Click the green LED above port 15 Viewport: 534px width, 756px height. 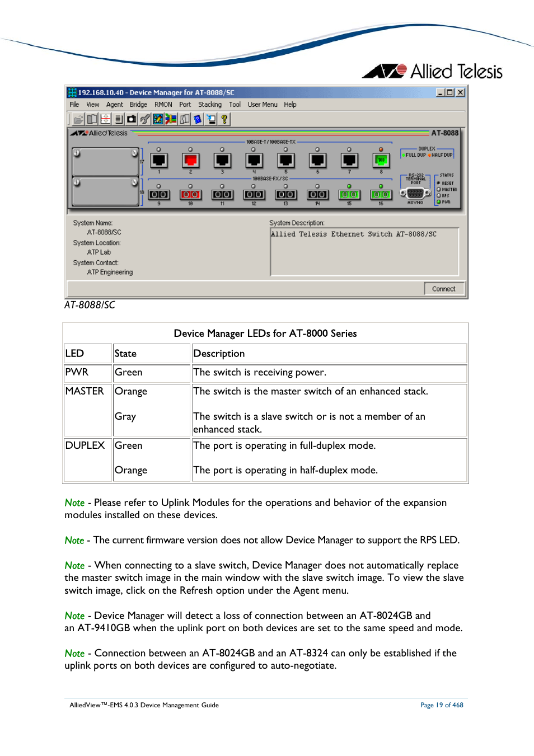coord(349,186)
